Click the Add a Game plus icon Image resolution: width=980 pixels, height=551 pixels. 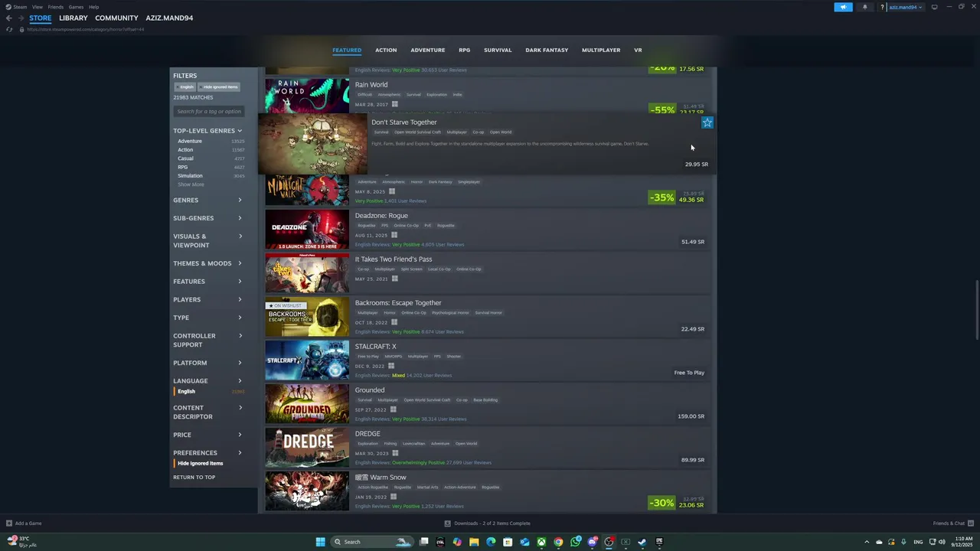(9, 523)
